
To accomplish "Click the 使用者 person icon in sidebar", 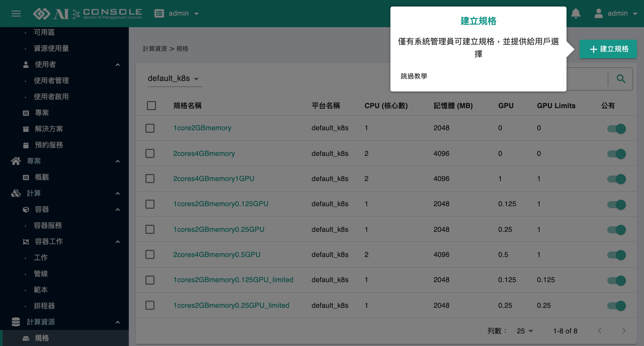I will 26,65.
